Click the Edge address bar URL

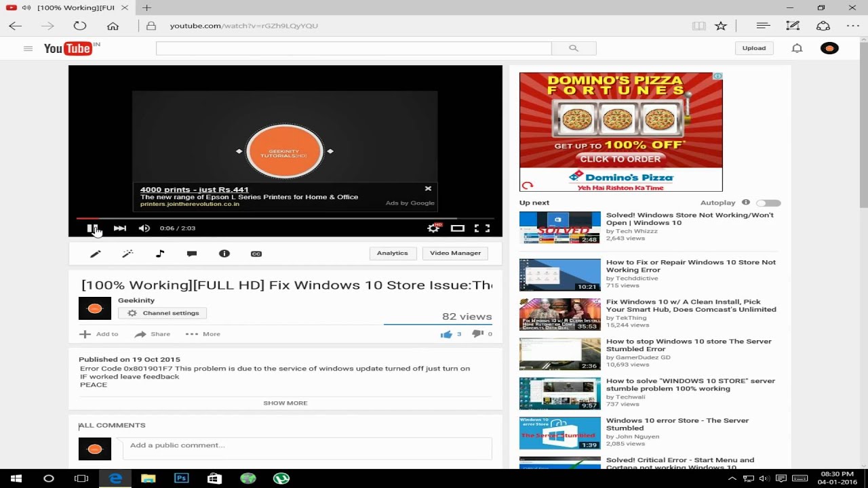[x=243, y=26]
